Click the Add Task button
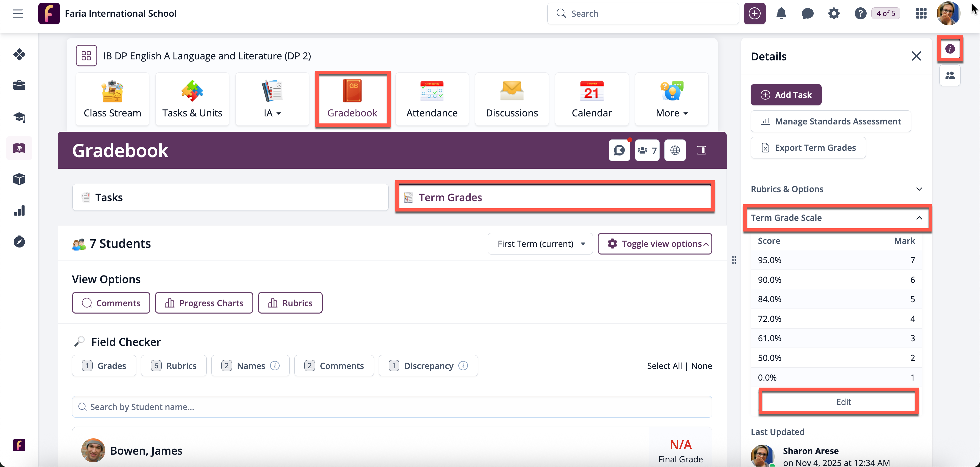 pos(786,95)
